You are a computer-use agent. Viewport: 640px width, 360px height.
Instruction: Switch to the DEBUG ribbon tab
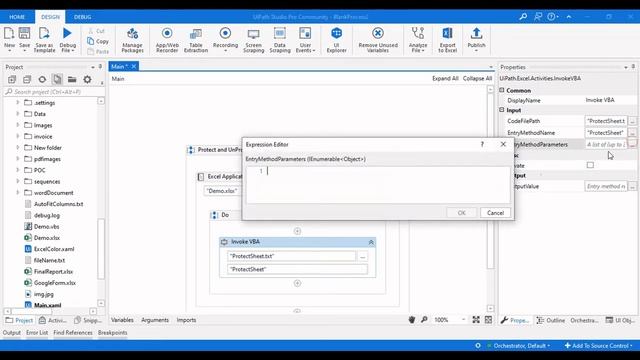tap(82, 17)
